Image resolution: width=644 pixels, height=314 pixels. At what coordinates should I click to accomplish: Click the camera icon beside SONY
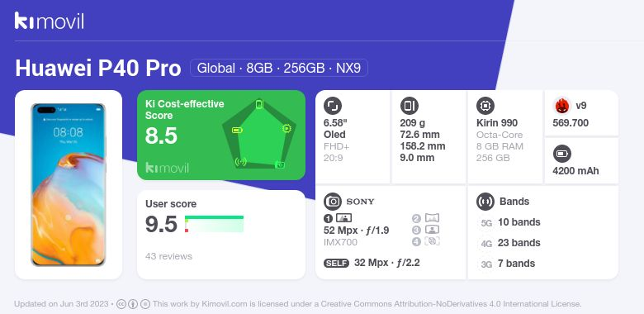tap(333, 202)
